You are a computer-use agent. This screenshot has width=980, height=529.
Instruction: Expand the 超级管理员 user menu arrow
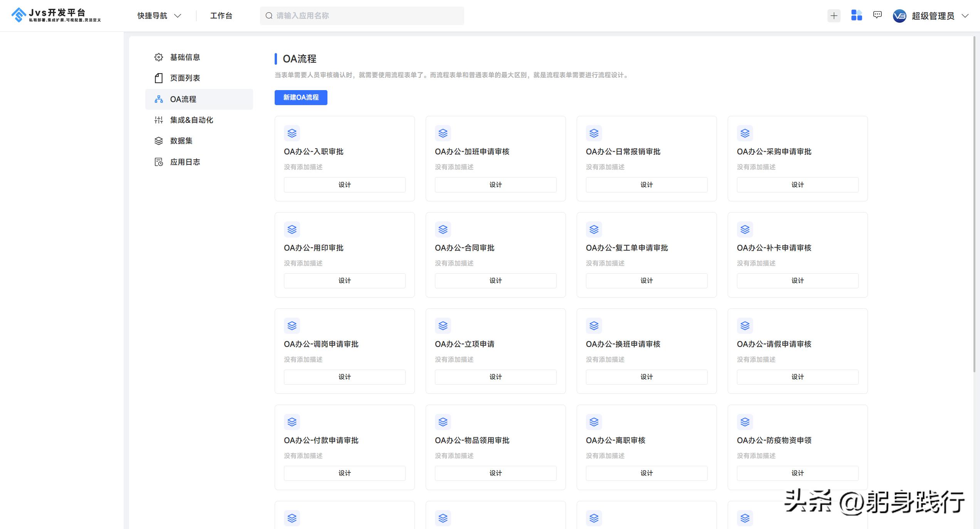pyautogui.click(x=965, y=16)
